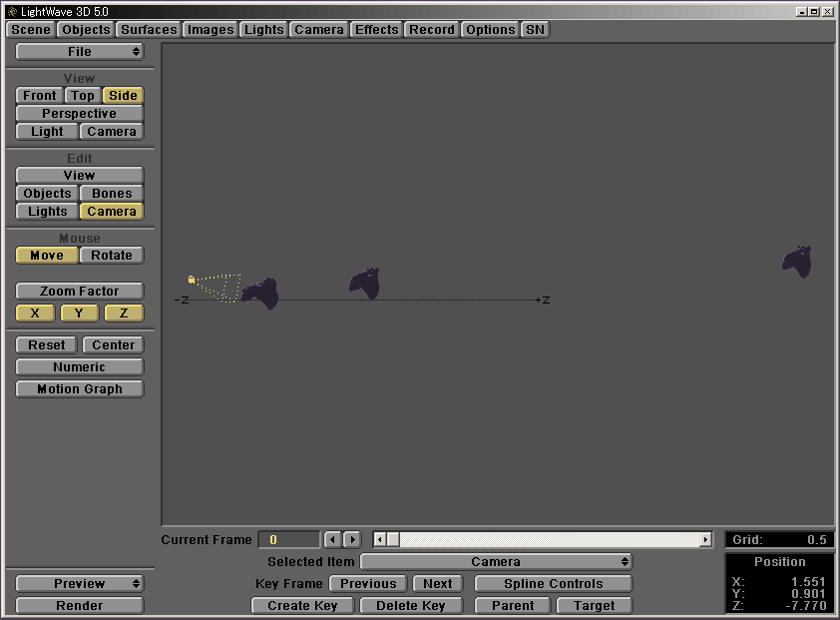Click the timeline frame slider track
Image resolution: width=840 pixels, height=620 pixels.
[x=539, y=539]
